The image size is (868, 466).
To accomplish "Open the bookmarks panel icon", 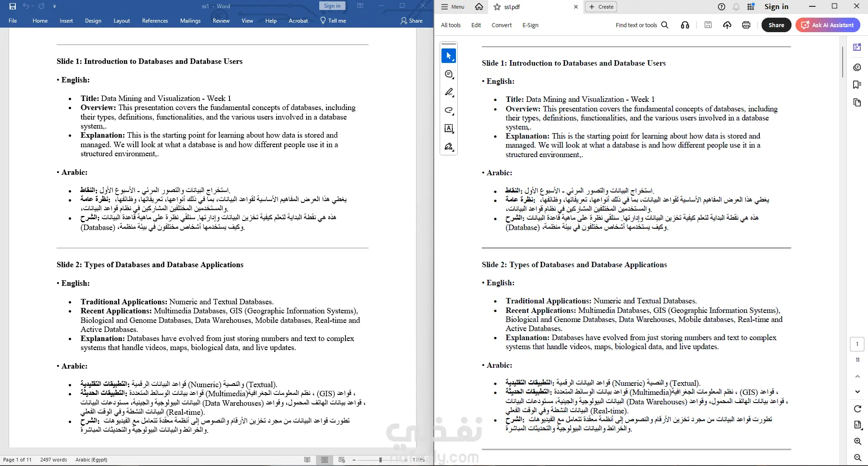I will click(857, 85).
